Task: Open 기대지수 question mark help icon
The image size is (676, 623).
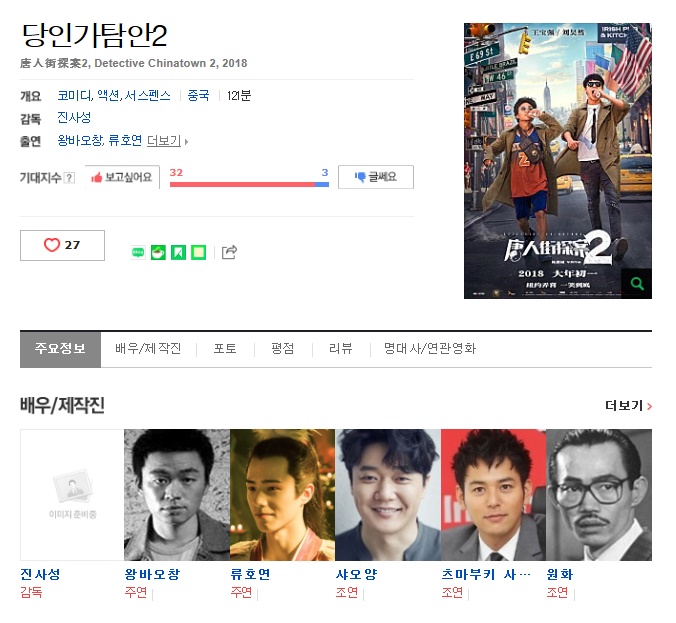Action: 69,178
